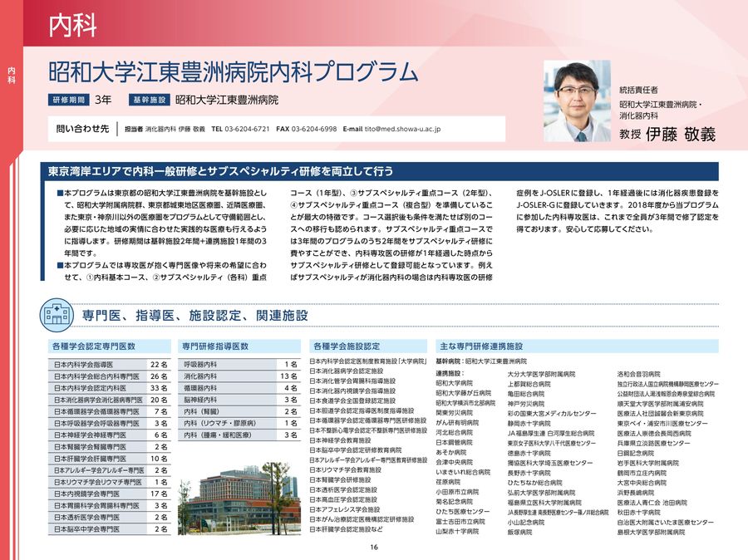Click 大分大学医学部附属病院 in the facility list
Viewport: 748px width, 560px height.
541,375
